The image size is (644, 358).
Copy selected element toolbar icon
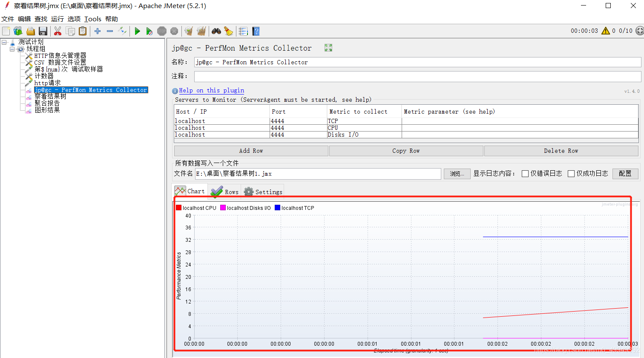70,31
